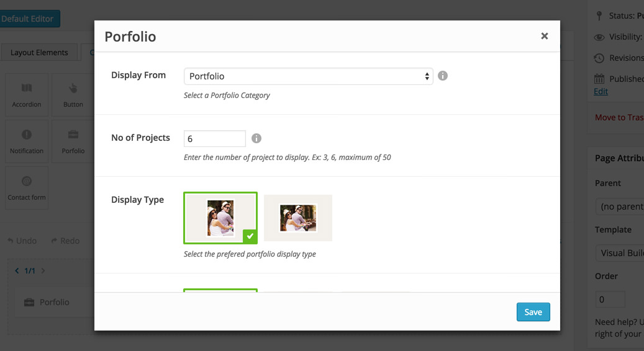Click the Visibility eye icon

pos(599,37)
